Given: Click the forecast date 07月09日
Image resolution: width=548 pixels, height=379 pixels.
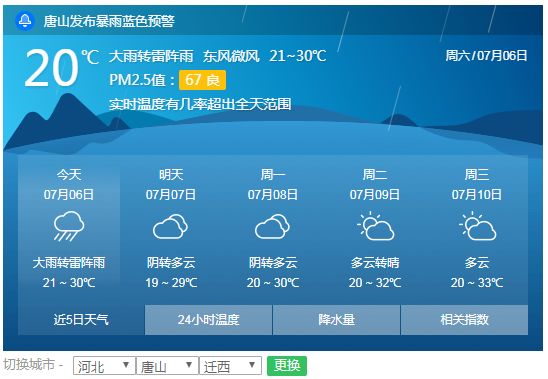Looking at the screenshot, I should pyautogui.click(x=375, y=194).
